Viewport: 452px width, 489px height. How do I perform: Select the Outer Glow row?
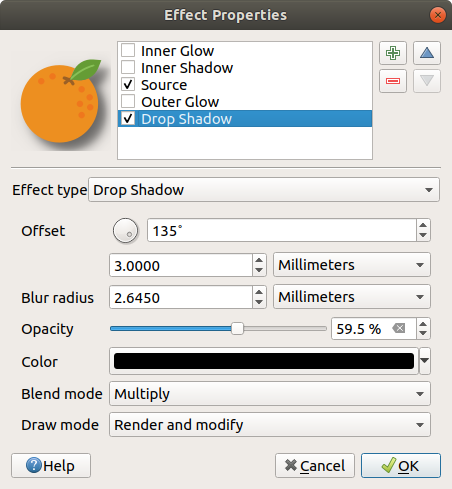click(x=245, y=102)
